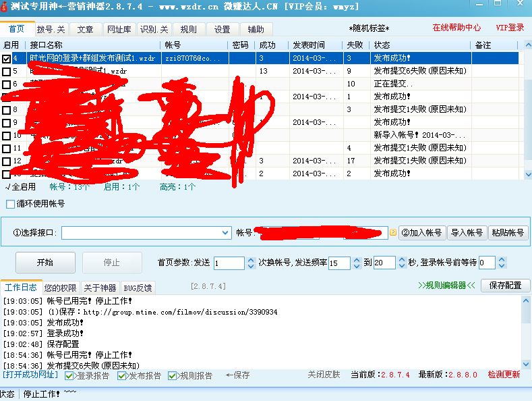Image resolution: width=532 pixels, height=401 pixels.
Task: Check the checkbox for row 5
Action: point(6,72)
